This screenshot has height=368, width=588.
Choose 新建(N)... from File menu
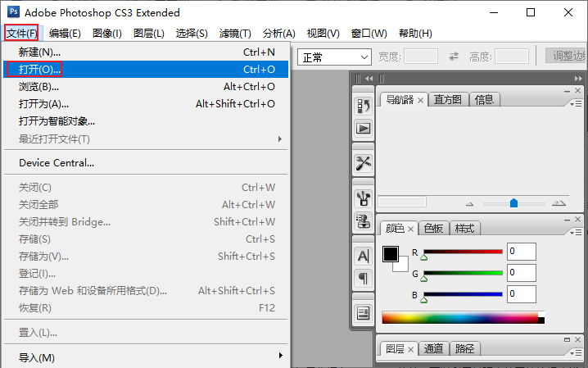146,52
